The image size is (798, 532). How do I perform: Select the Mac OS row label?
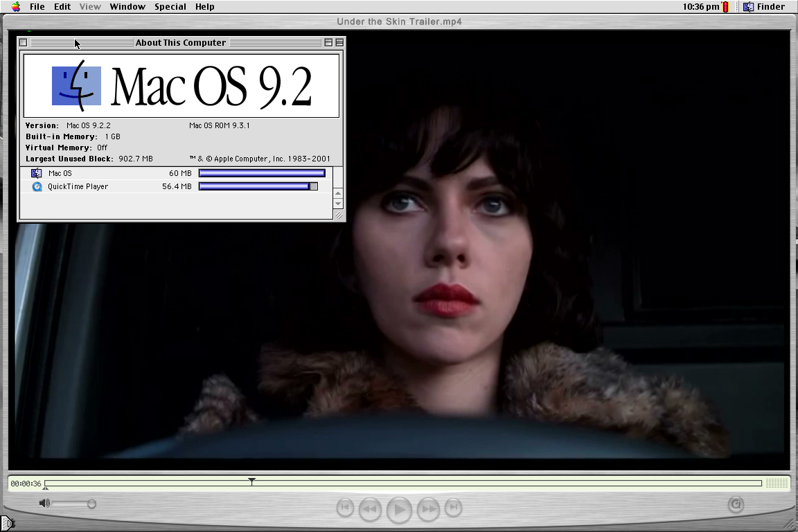point(60,173)
